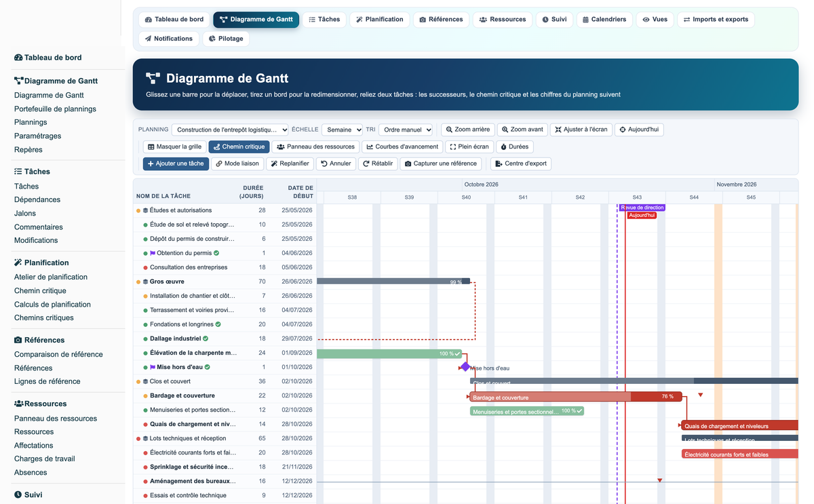The width and height of the screenshot is (814, 504).
Task: Change the Échelle Semaine dropdown
Action: point(342,130)
